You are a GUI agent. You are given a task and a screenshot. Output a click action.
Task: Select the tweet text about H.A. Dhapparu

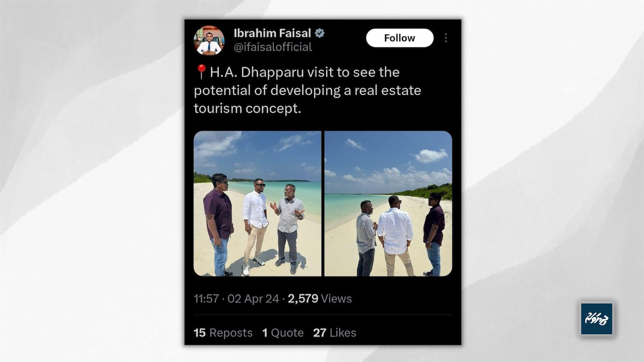(x=307, y=90)
